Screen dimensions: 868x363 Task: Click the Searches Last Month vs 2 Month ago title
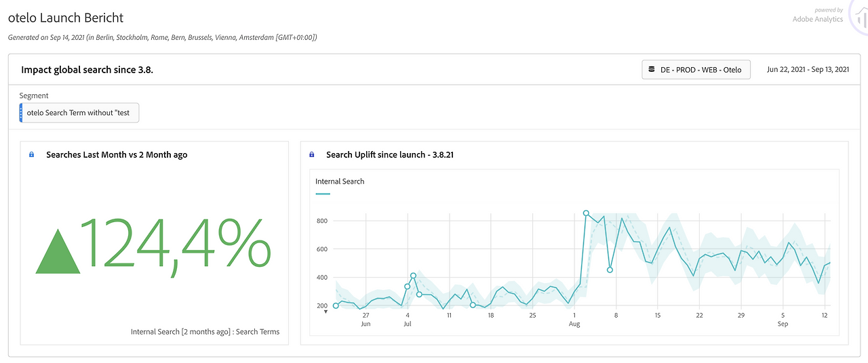pos(117,155)
